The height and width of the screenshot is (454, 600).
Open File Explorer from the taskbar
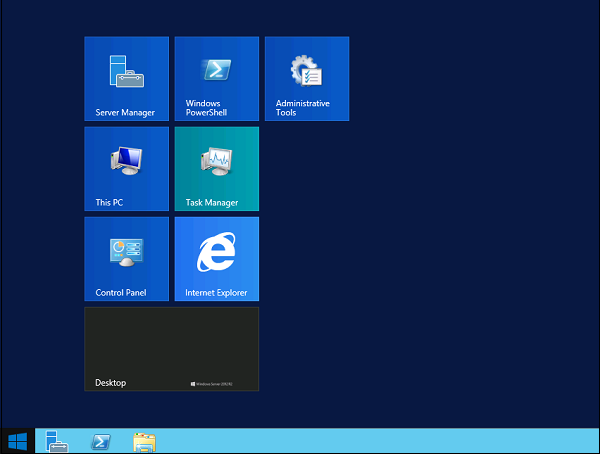pyautogui.click(x=144, y=441)
